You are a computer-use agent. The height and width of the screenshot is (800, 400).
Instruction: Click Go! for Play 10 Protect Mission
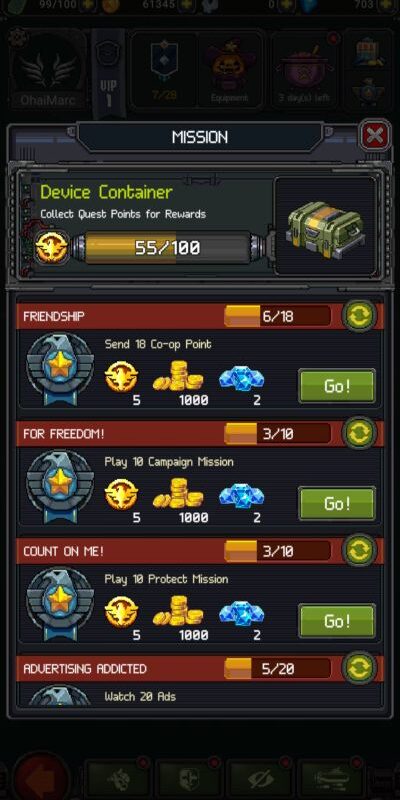337,620
